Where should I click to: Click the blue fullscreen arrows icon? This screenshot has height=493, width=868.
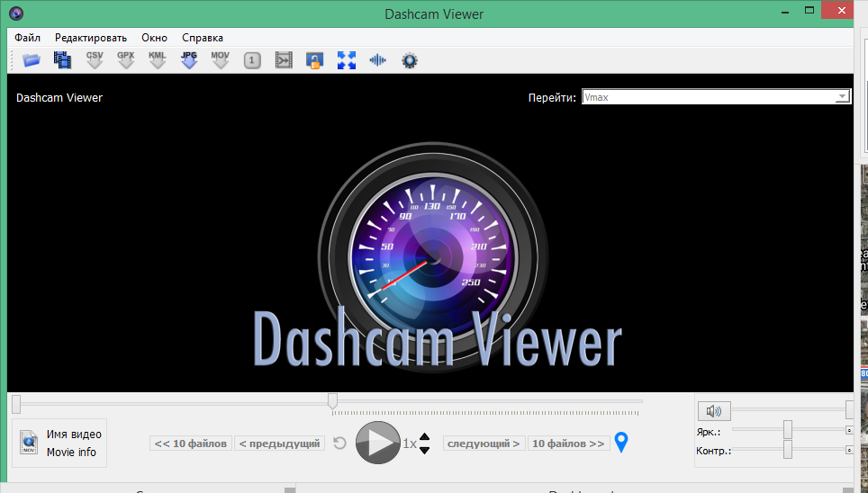347,60
